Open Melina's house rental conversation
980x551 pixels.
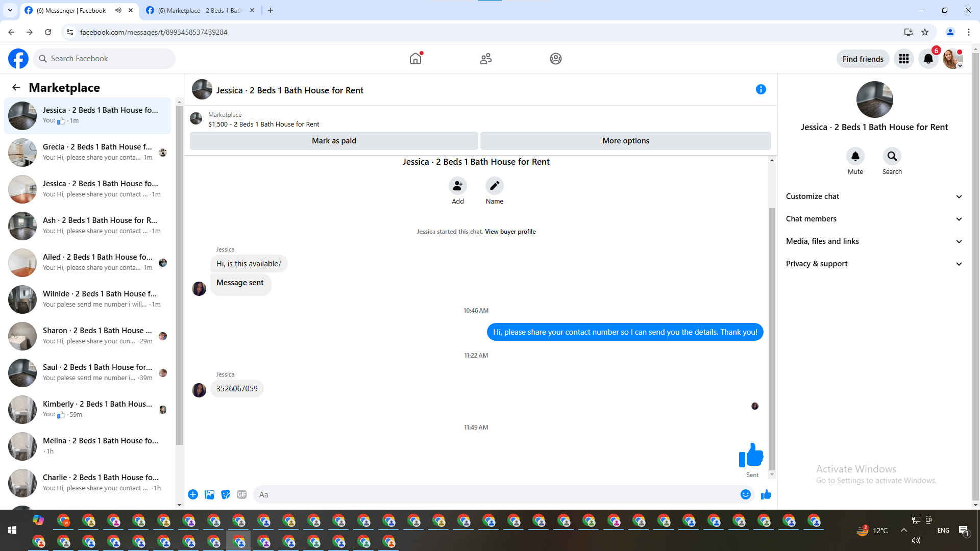pyautogui.click(x=88, y=446)
